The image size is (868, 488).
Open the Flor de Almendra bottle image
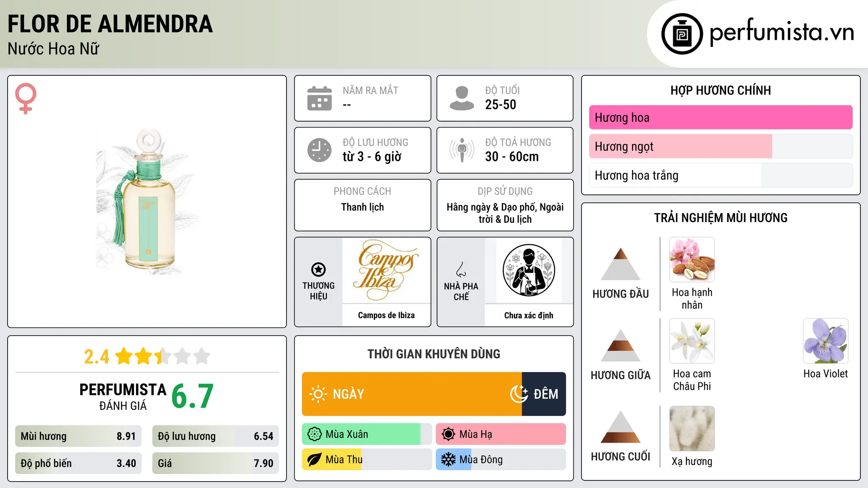tap(147, 201)
